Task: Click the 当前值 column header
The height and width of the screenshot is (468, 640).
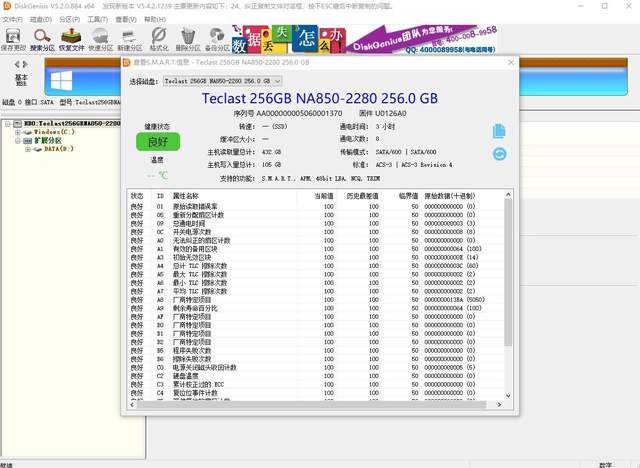Action: coord(324,196)
